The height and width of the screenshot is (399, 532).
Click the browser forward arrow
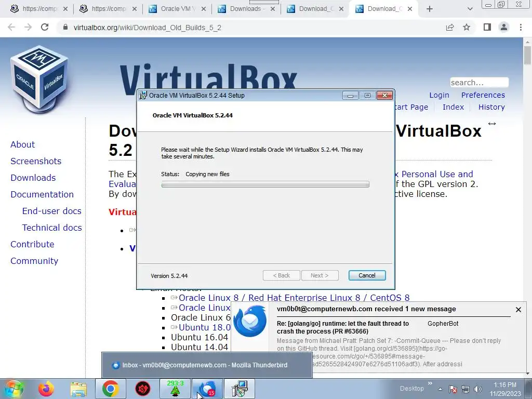[28, 28]
